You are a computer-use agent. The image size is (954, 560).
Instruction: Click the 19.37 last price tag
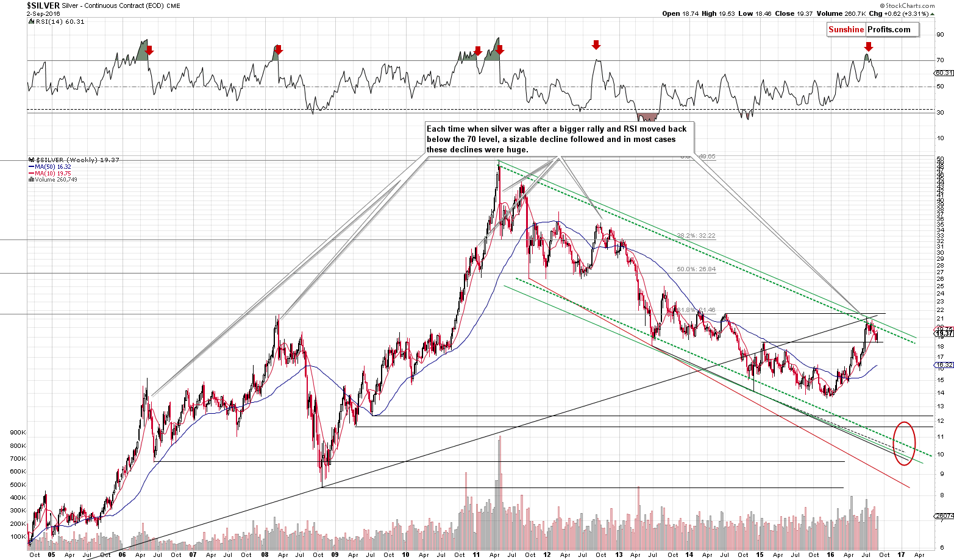tap(944, 333)
